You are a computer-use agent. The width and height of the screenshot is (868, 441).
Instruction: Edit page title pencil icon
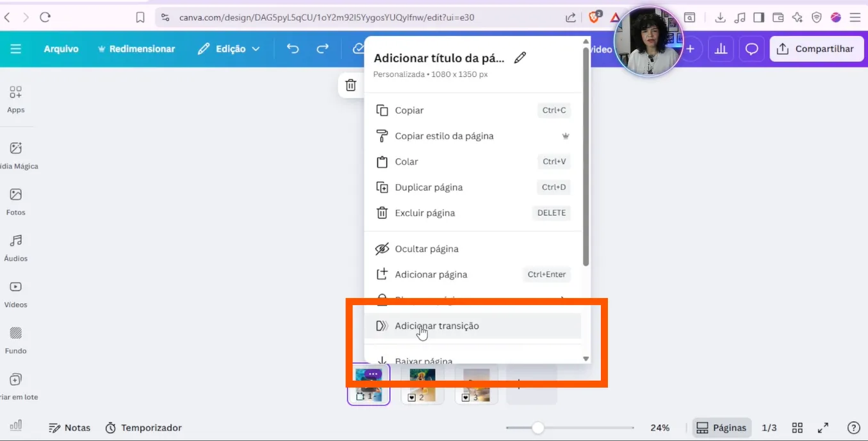520,58
